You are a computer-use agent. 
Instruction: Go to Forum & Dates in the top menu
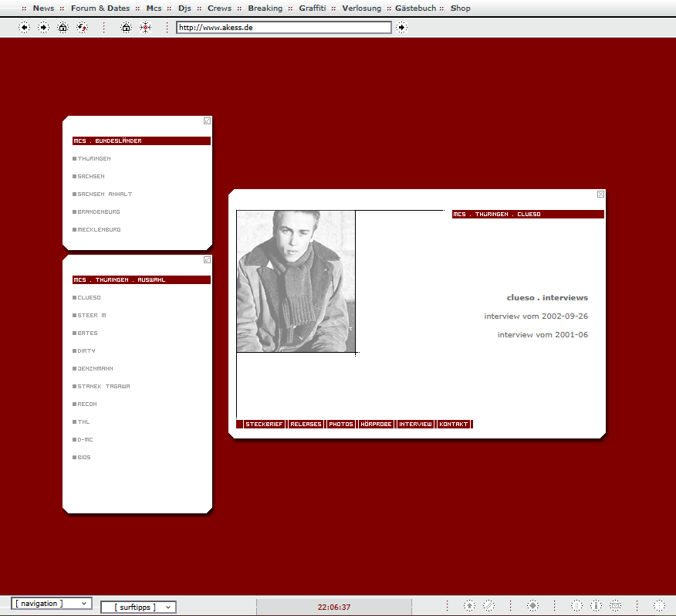point(100,8)
